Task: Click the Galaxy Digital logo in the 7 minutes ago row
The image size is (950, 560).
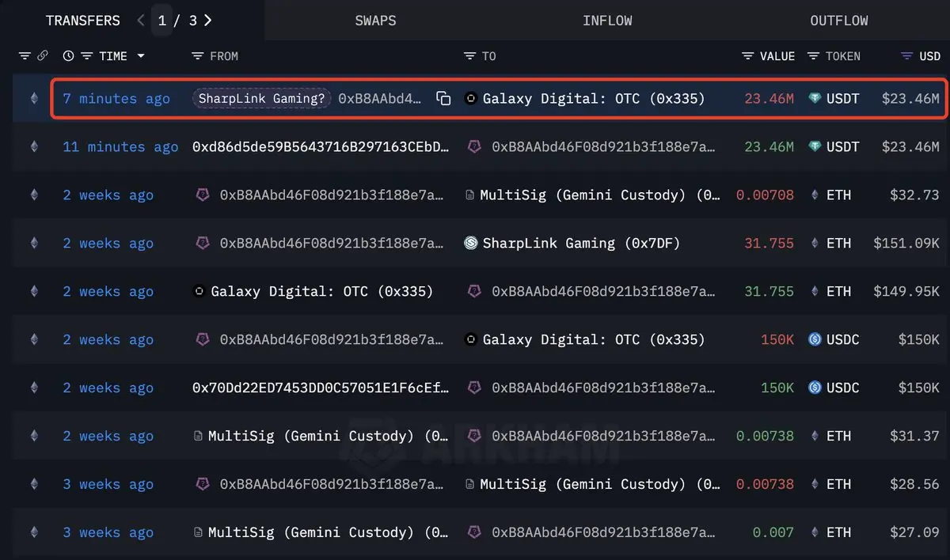Action: click(x=470, y=99)
